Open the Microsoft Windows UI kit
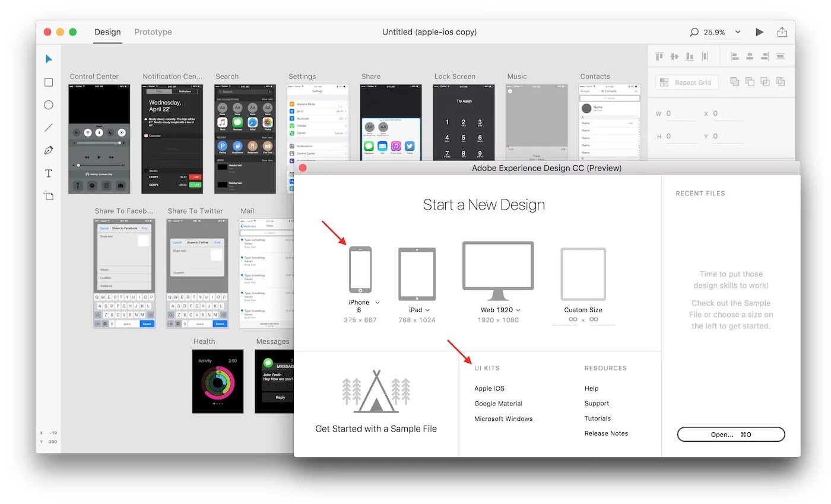Screen dimensions: 831x504 (503, 419)
